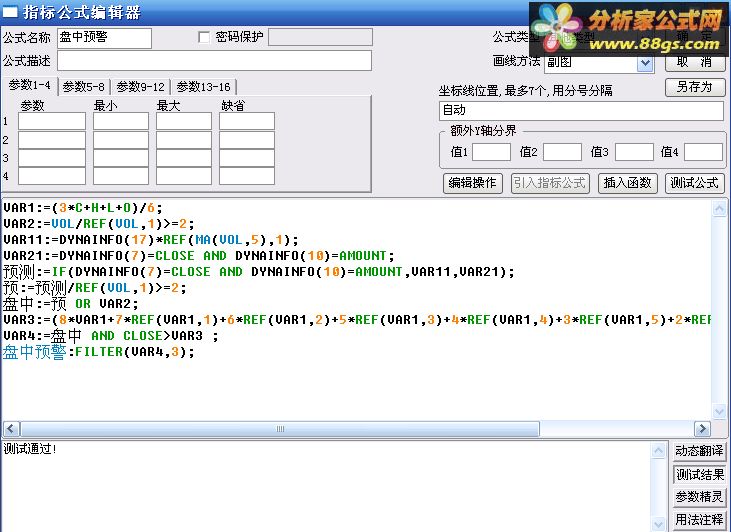Image resolution: width=731 pixels, height=532 pixels.
Task: Click the 坐标线位置 field containing 自动
Action: coord(581,111)
